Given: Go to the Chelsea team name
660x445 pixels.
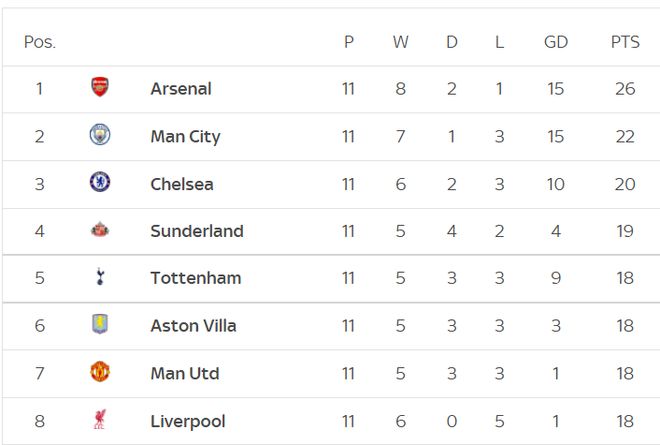Looking at the screenshot, I should (182, 184).
